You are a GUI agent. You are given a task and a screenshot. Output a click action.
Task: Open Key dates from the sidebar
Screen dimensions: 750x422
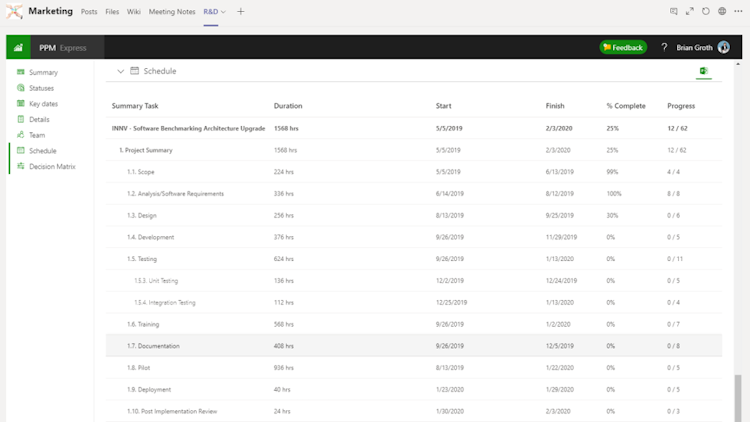43,104
